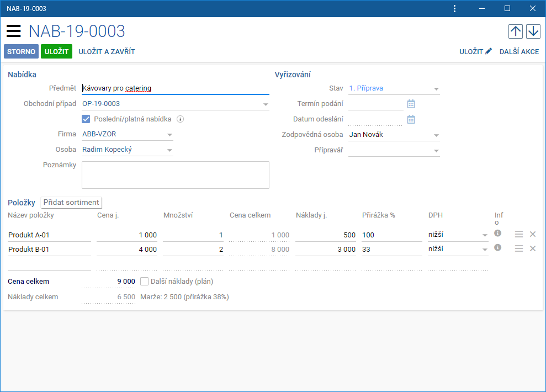Edit the Produkt B-01 name field
The image size is (546, 392).
point(49,249)
